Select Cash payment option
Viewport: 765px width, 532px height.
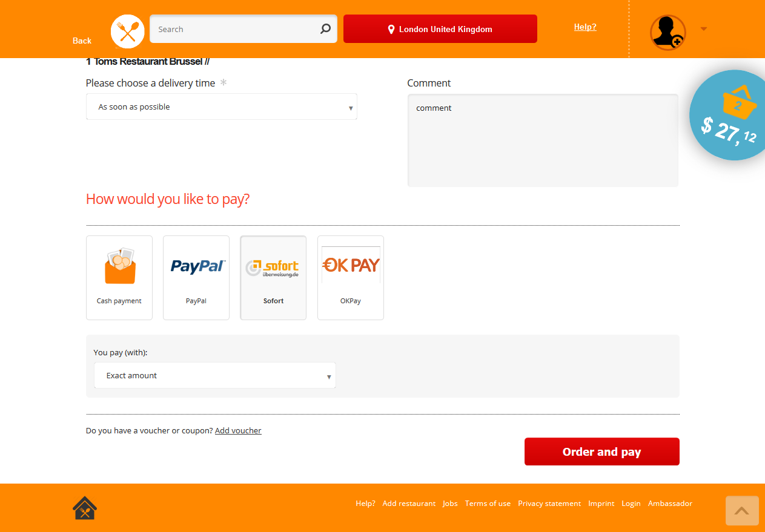tap(119, 278)
